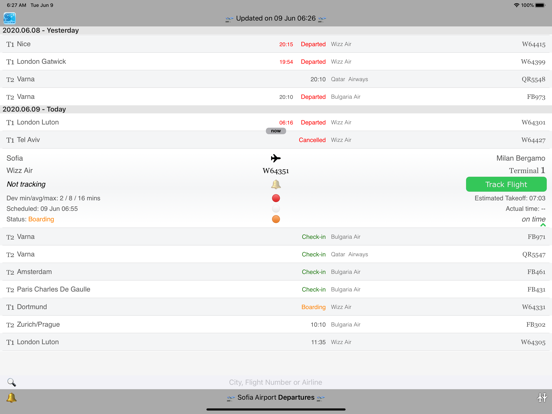552x414 pixels.
Task: Focus the City, Flight Number or Airline search field
Action: pyautogui.click(x=275, y=382)
